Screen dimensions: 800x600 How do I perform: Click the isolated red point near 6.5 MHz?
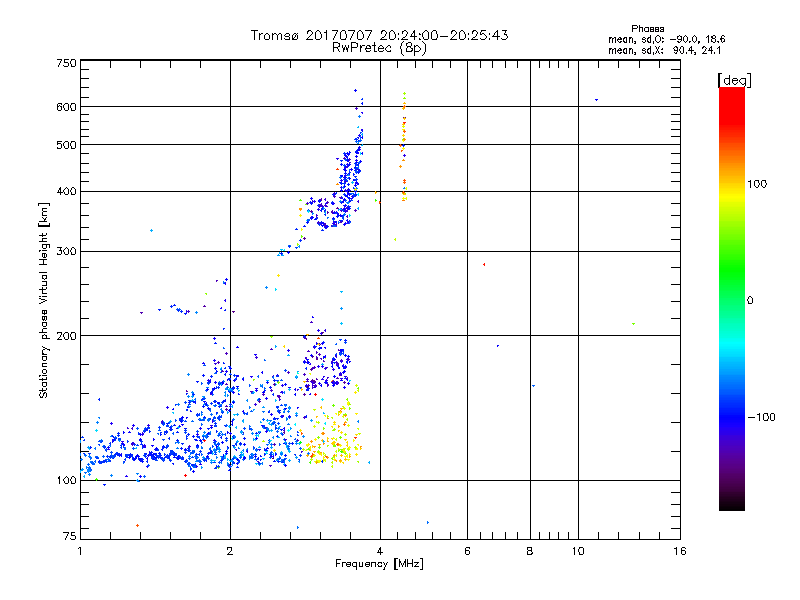point(484,264)
